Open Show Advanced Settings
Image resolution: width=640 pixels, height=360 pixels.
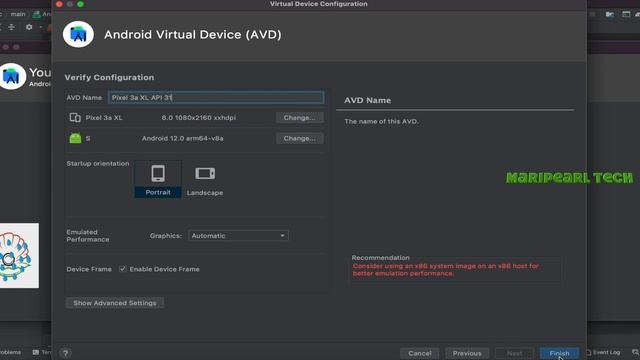115,303
